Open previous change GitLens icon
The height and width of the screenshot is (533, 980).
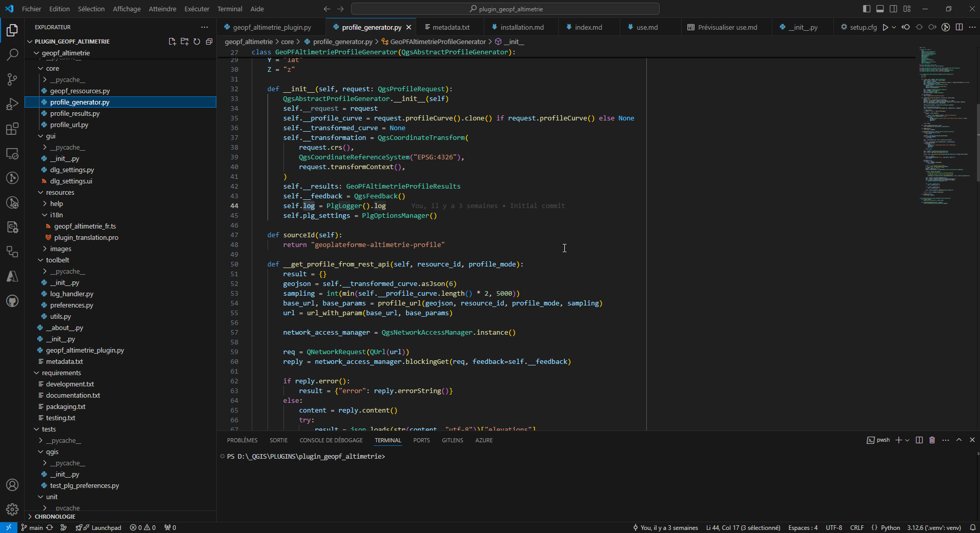click(906, 27)
